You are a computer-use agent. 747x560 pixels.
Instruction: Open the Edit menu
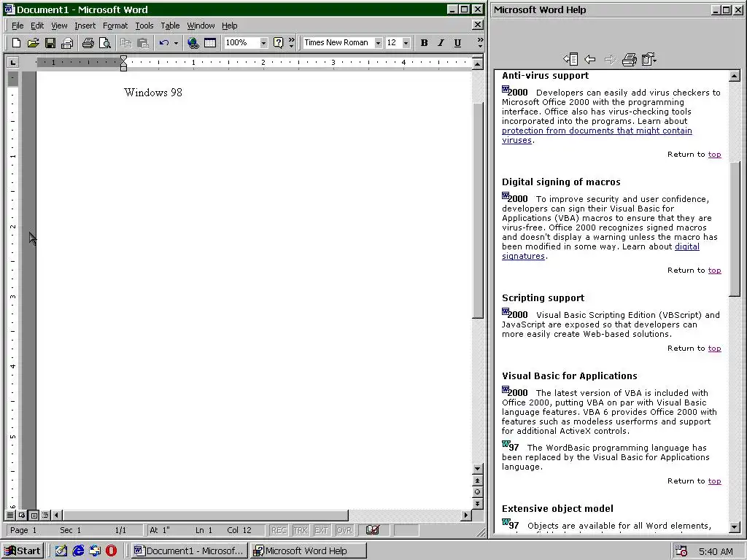coord(37,26)
